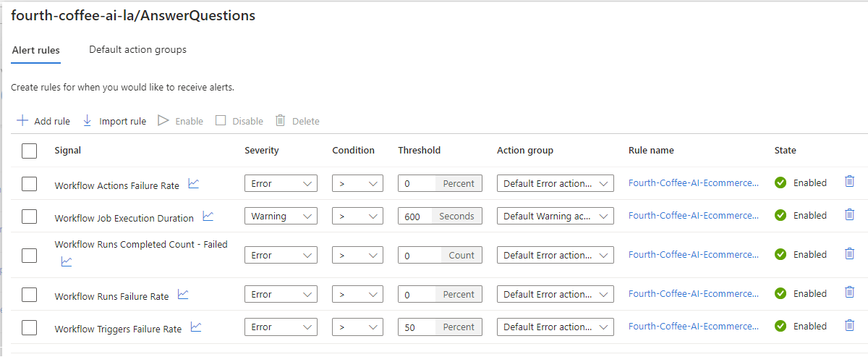
Task: Click threshold field for Workflow Runs Failure Rate
Action: (440, 294)
